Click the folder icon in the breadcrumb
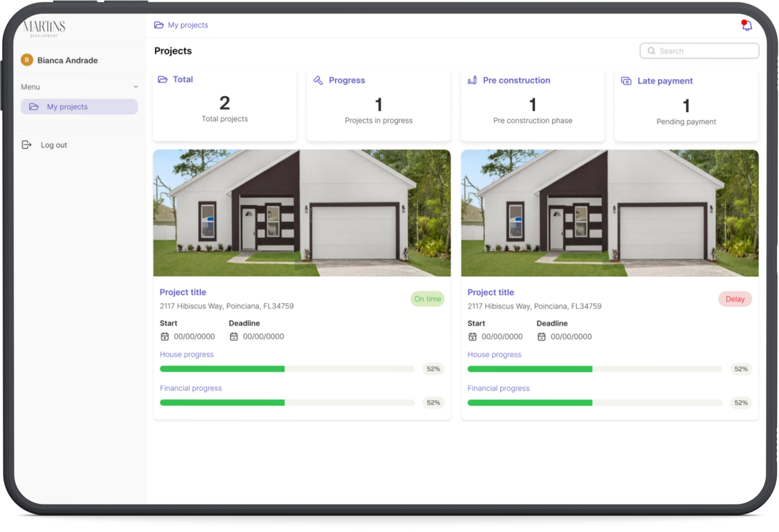The image size is (779, 532). pyautogui.click(x=159, y=25)
